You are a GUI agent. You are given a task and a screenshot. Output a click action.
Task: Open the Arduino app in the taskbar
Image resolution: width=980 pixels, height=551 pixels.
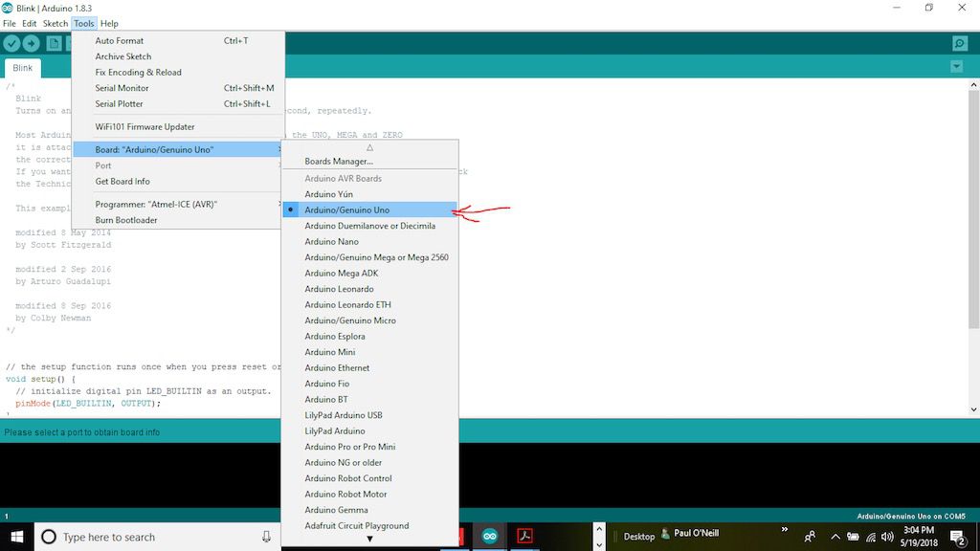pos(489,536)
